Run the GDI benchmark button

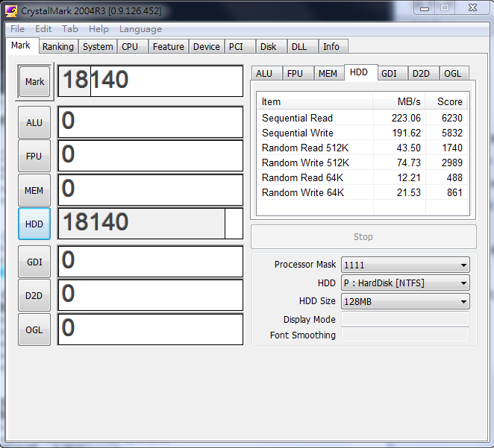(34, 262)
